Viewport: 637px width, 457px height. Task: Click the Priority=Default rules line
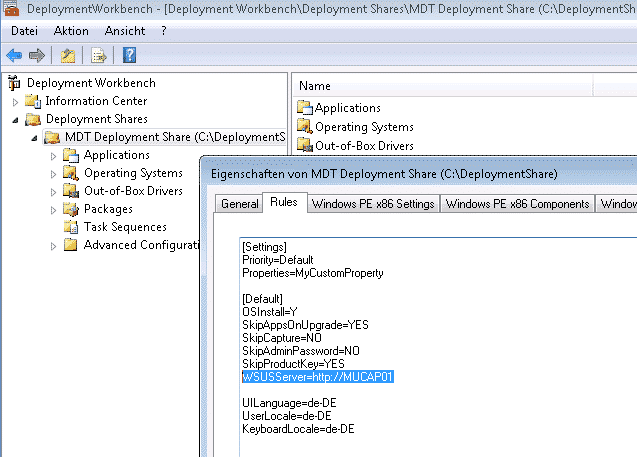click(278, 260)
